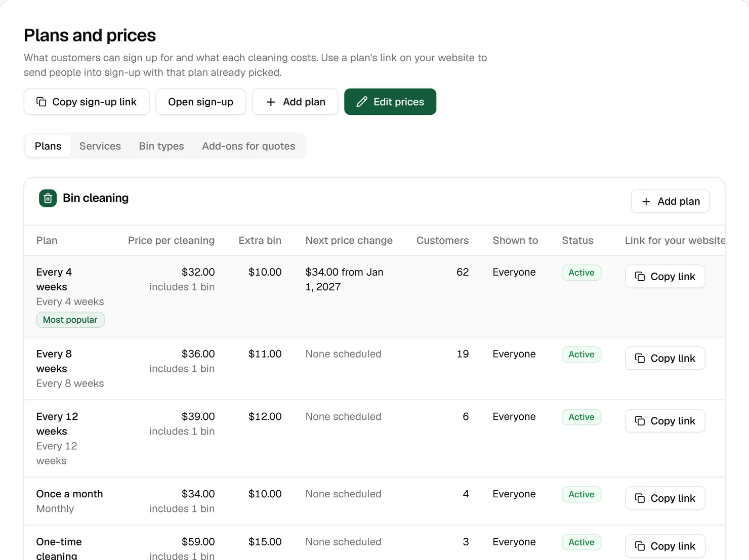The image size is (749, 560).
Task: Click the copy icon for Every 8 weeks plan
Action: tap(640, 358)
